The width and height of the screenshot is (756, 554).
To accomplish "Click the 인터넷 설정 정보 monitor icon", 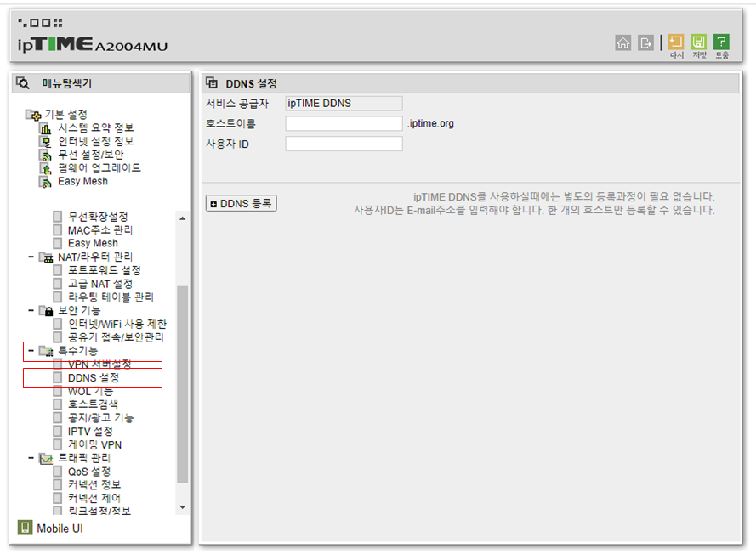I will pyautogui.click(x=45, y=142).
